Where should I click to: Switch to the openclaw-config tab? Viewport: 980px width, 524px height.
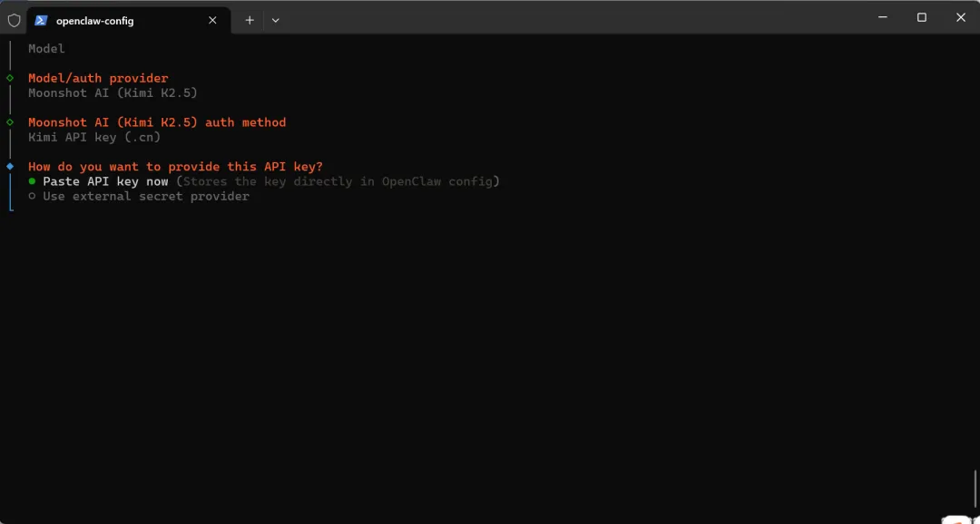coord(129,21)
